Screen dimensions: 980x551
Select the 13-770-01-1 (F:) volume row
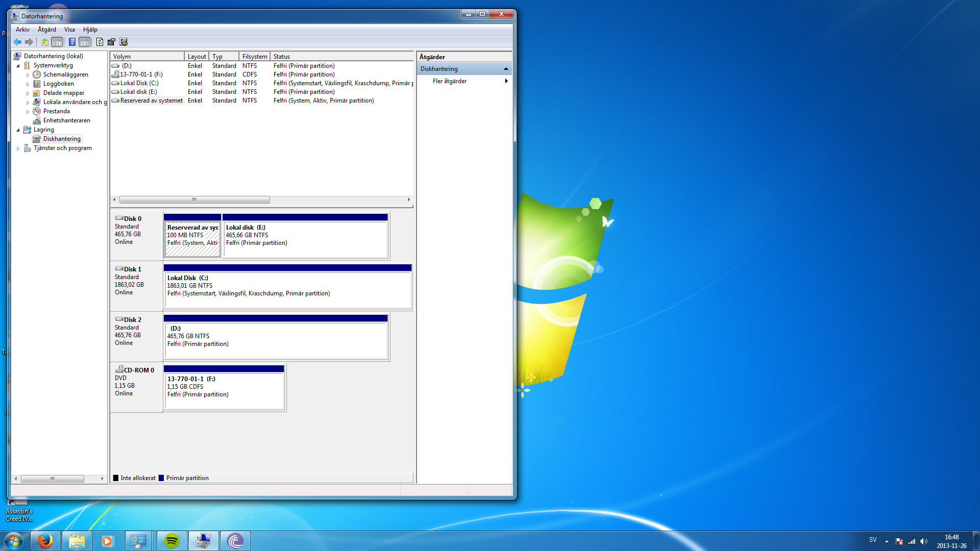(262, 74)
